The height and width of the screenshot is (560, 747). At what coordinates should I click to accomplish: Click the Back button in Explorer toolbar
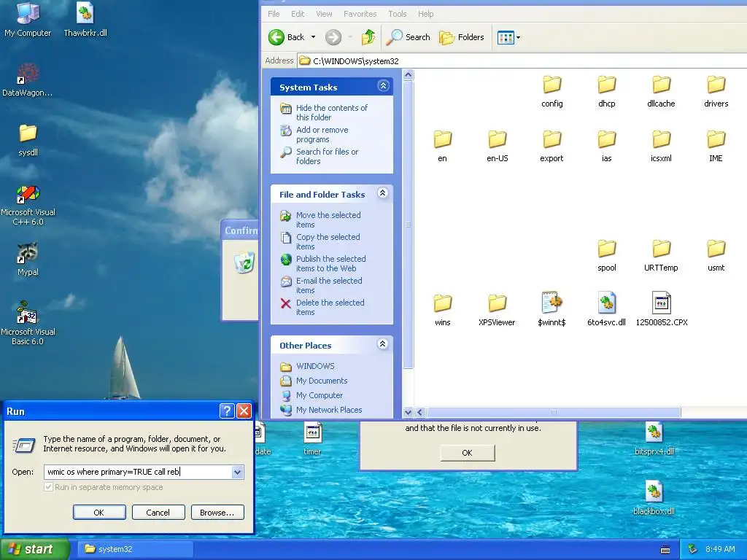pos(286,37)
